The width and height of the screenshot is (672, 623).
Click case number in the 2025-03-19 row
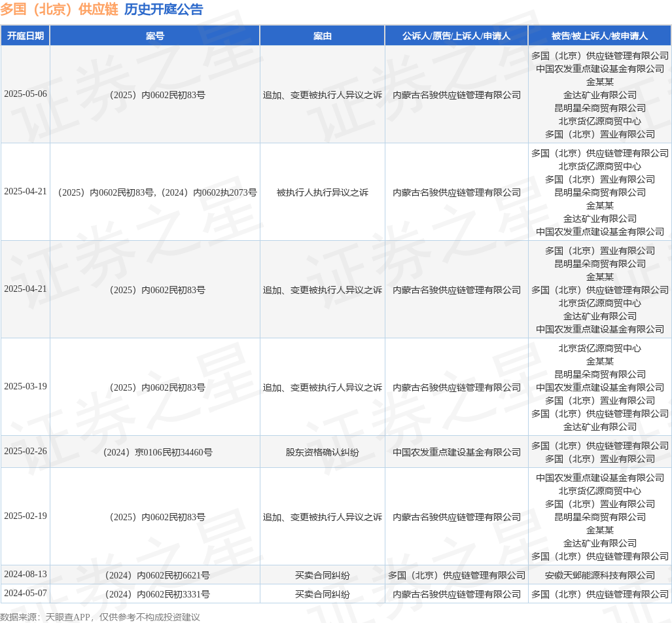(158, 387)
